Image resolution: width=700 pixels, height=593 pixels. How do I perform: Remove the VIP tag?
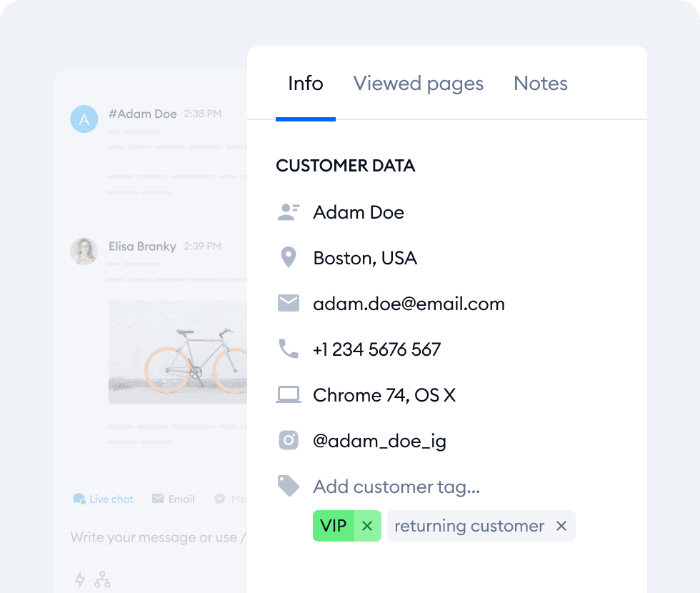click(367, 526)
